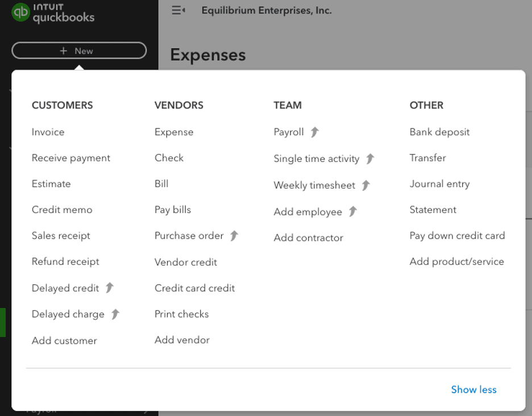532x416 pixels.
Task: Click the arrow icon beside Weekly timesheet
Action: (368, 184)
